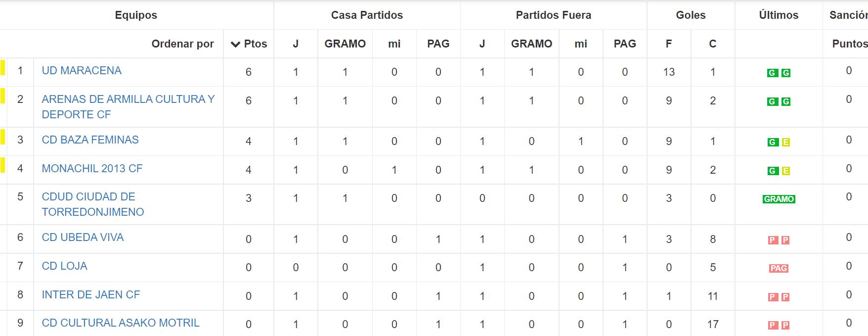Click the Ptos sort chevron arrow

[x=235, y=45]
